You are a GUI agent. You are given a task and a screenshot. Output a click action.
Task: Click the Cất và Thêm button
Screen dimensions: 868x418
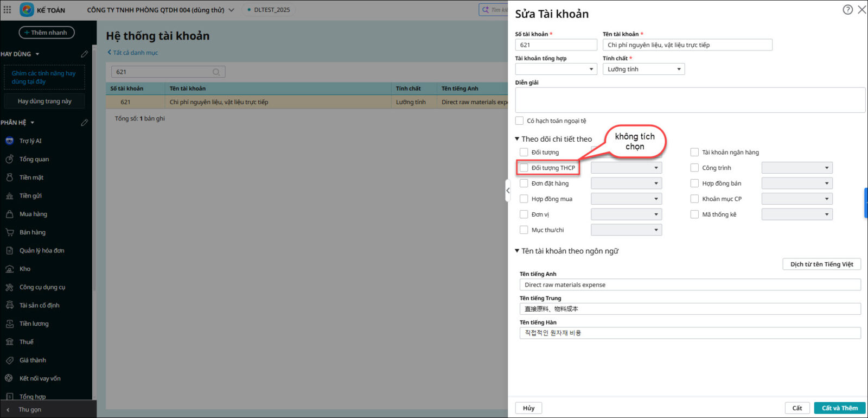point(839,408)
